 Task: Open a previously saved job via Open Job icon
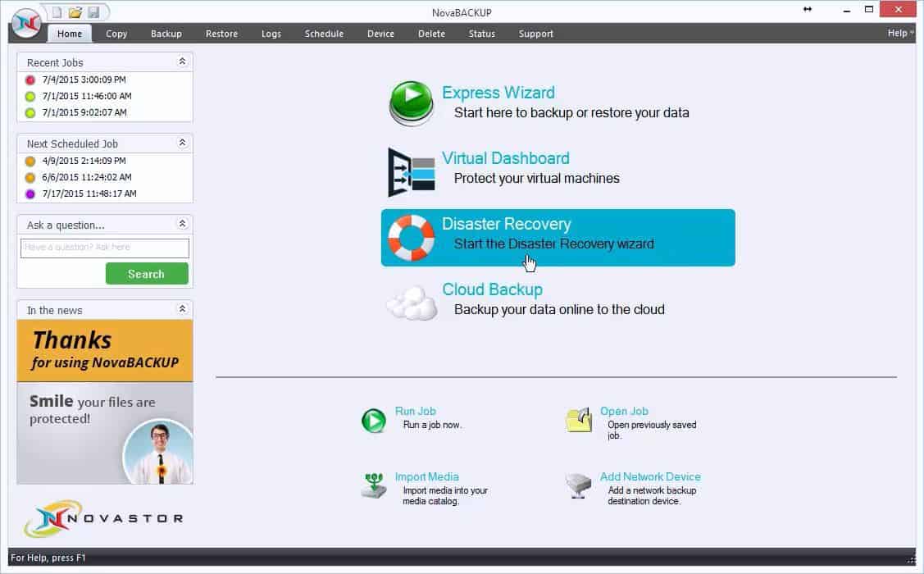pyautogui.click(x=579, y=420)
